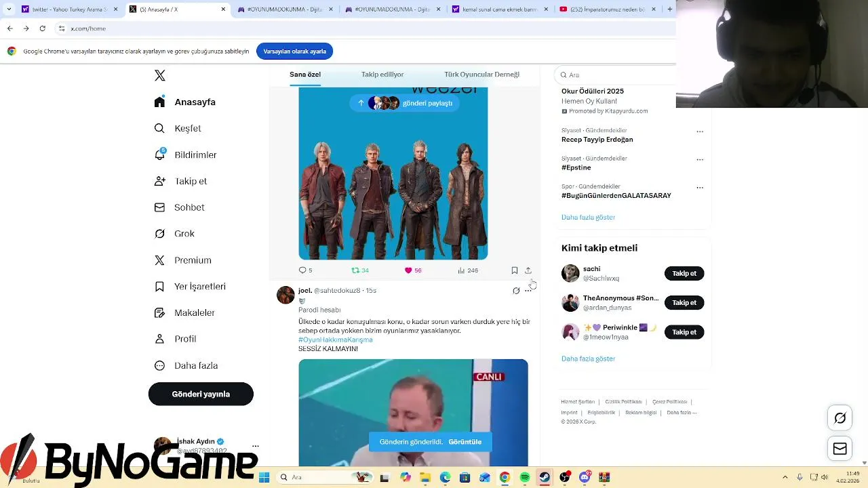Open the CANLI video in joel.'s post
Image resolution: width=868 pixels, height=488 pixels.
click(x=413, y=413)
